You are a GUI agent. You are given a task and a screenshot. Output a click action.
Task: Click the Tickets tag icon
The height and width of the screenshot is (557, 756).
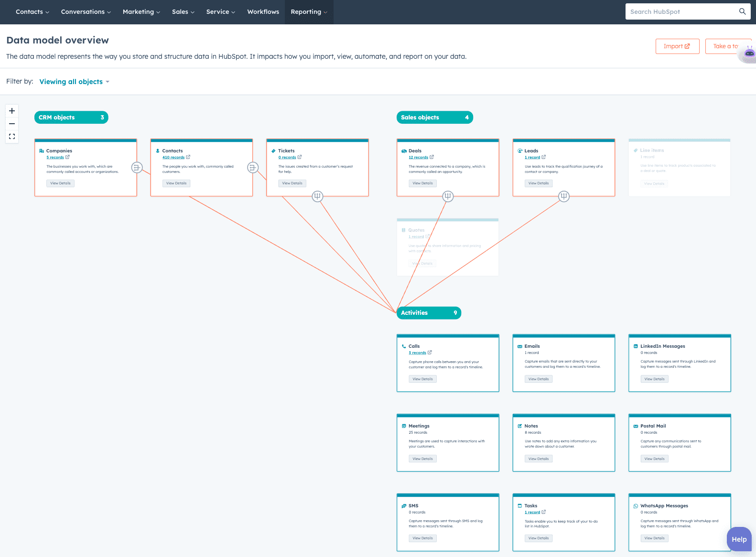(x=273, y=151)
